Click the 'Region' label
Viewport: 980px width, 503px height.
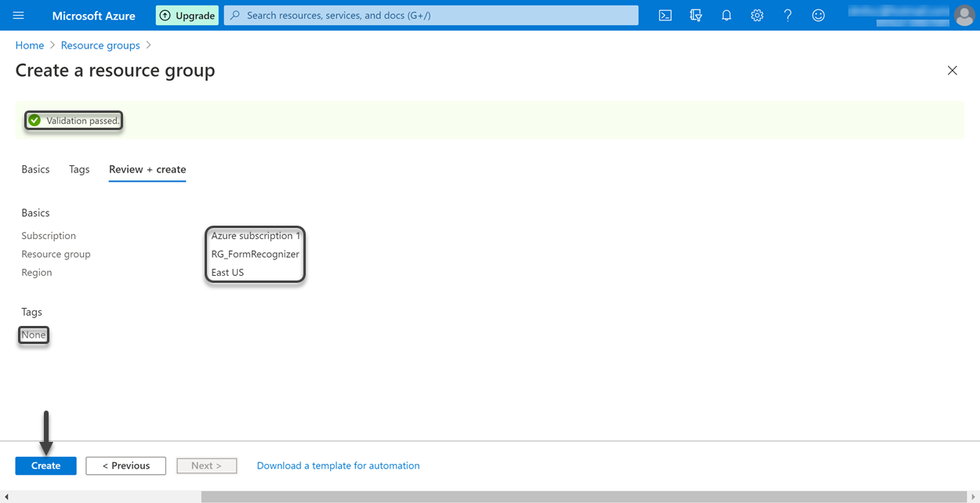tap(37, 273)
